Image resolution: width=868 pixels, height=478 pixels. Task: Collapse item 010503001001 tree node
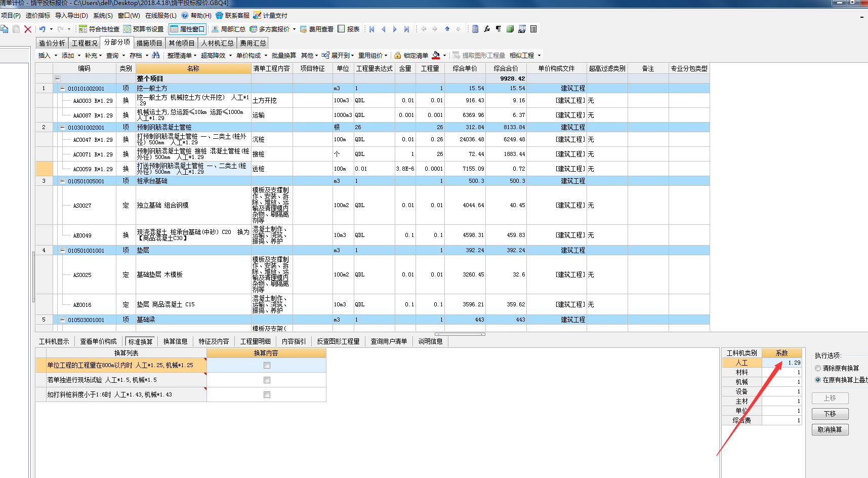click(x=62, y=320)
